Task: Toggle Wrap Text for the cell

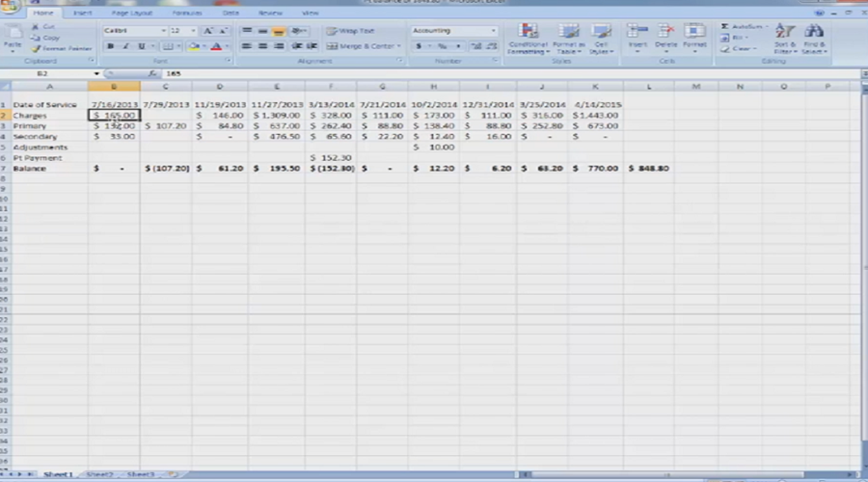Action: 350,31
